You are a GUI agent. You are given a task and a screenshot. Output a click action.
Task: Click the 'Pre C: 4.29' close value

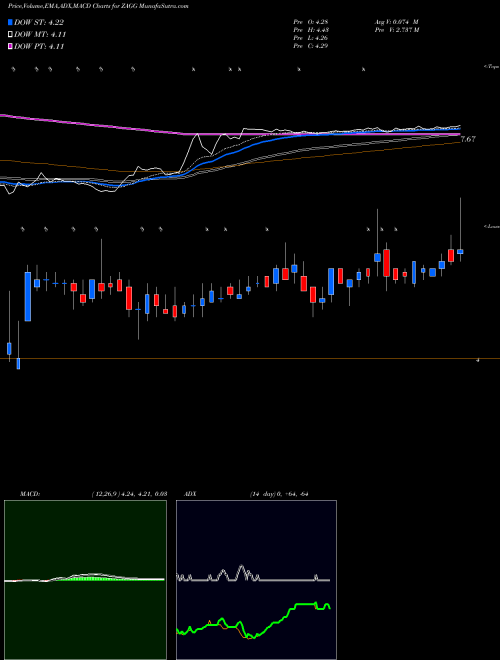coord(311,46)
